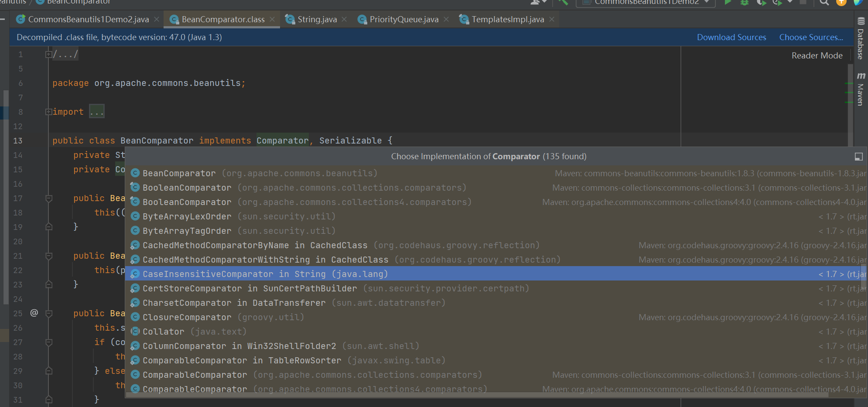Select ComparableComparator in TableRowSorter

point(496,360)
